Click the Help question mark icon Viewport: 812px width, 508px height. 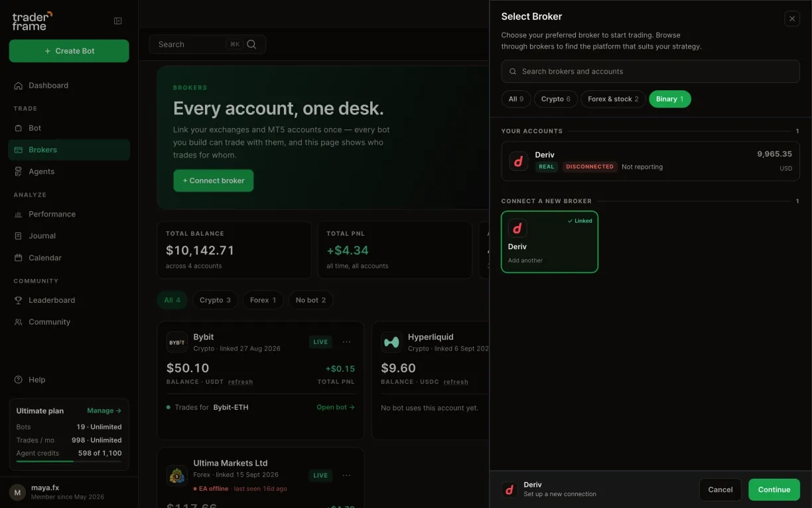point(19,380)
